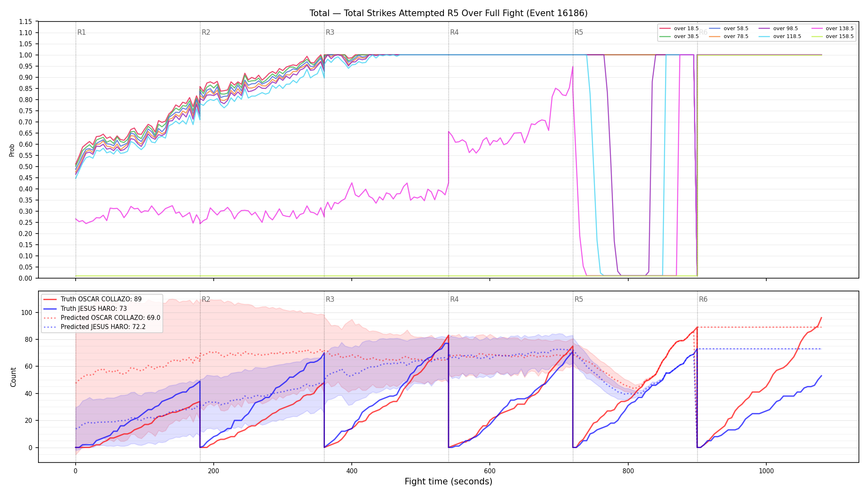Screen dimensions: 868x496
Task: Click the 20 tick on the Count axis
Action: [x=29, y=421]
